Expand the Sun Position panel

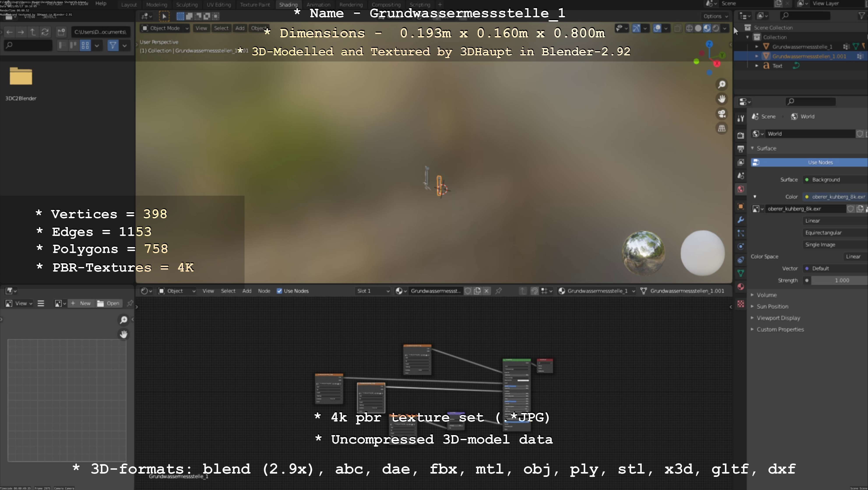point(772,306)
